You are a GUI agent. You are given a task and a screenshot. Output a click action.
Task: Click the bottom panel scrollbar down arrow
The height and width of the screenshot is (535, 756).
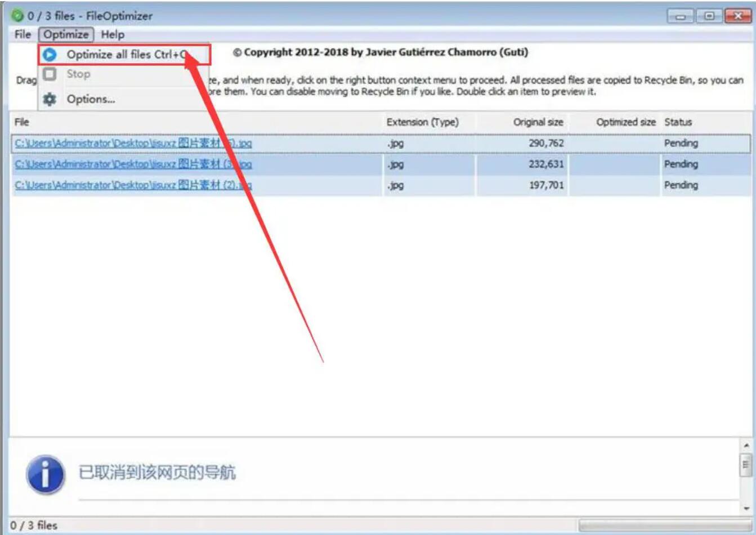point(746,509)
